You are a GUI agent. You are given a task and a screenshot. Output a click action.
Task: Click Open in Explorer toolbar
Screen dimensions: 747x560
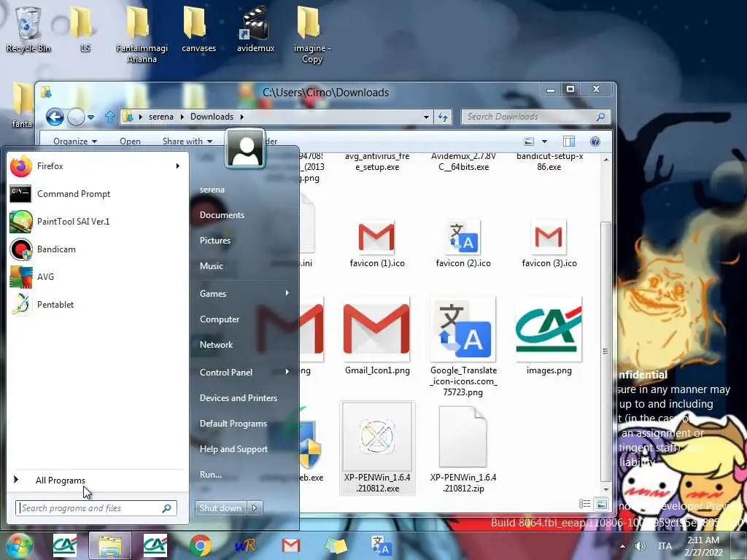[130, 141]
